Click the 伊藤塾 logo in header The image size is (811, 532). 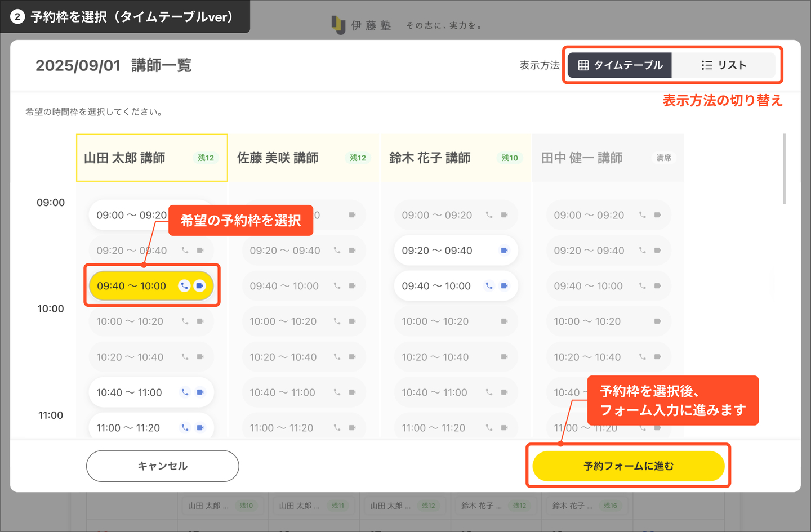click(362, 25)
